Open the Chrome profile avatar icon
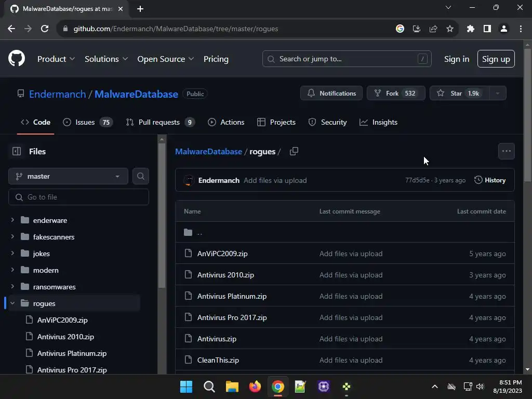532x399 pixels. tap(504, 29)
